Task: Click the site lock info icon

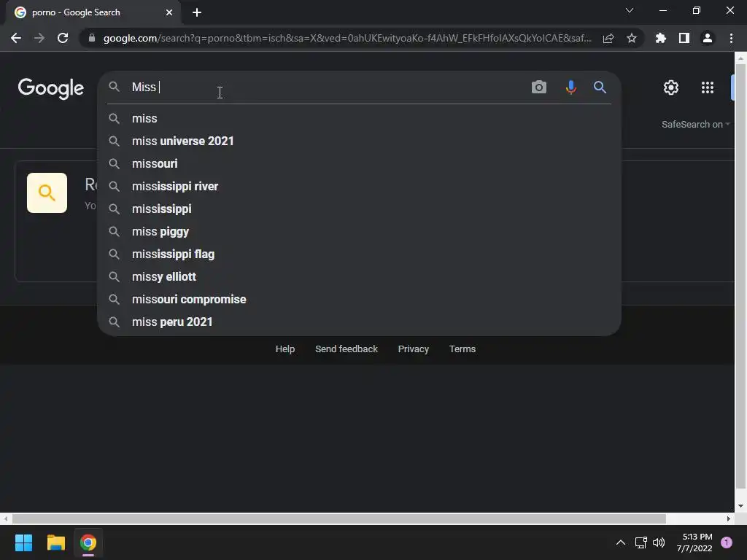Action: [92, 38]
